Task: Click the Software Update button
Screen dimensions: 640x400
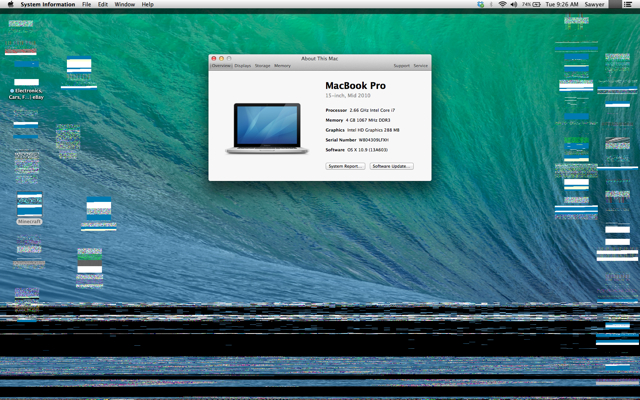Action: point(391,166)
